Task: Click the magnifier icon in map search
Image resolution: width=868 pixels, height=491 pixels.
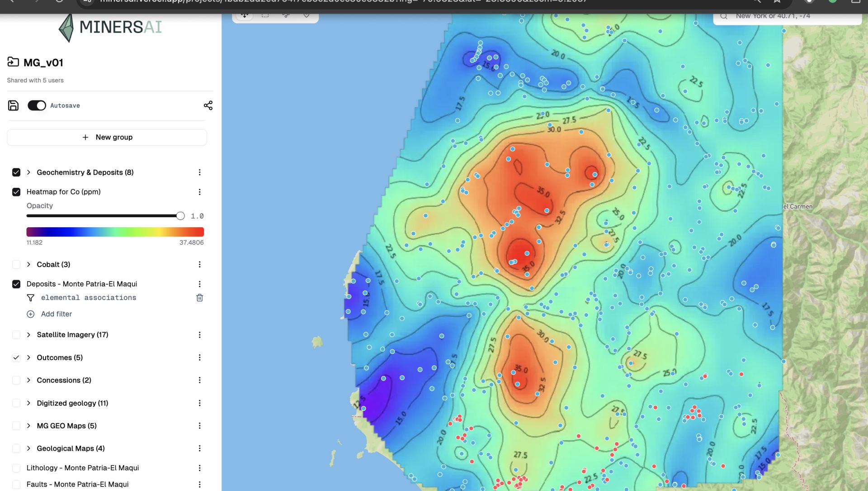Action: point(724,16)
